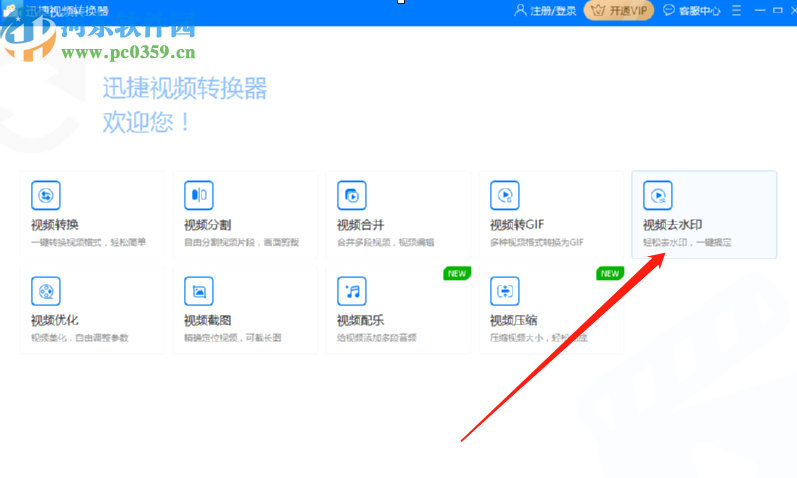
Task: Choose the 视频配乐 music icon
Action: tap(352, 291)
